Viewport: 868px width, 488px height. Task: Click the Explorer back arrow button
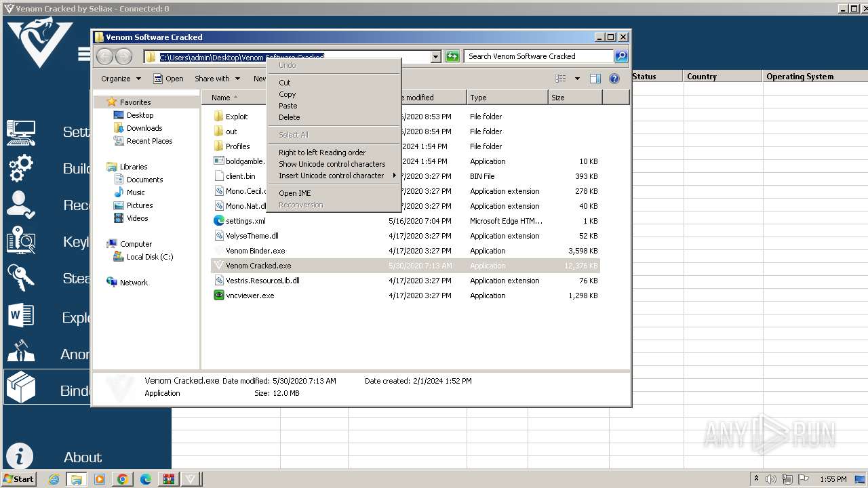pyautogui.click(x=104, y=56)
